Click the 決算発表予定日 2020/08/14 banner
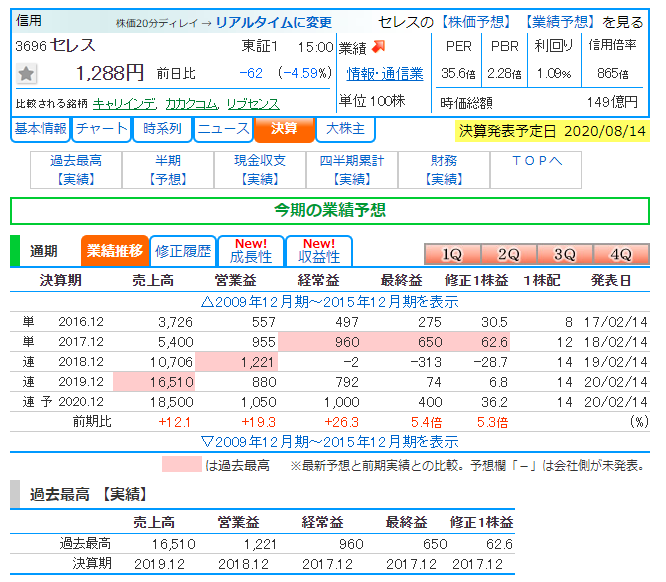The height and width of the screenshot is (582, 666). (x=552, y=131)
